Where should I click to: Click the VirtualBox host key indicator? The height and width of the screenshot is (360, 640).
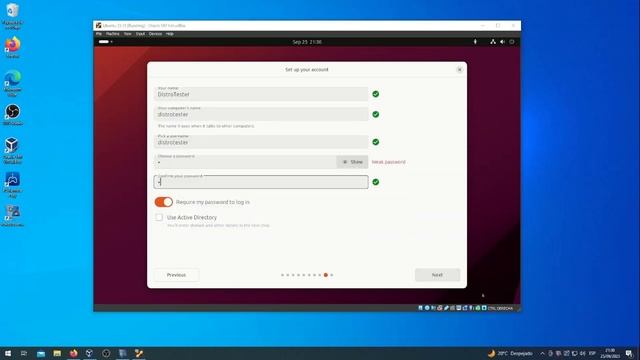click(500, 308)
